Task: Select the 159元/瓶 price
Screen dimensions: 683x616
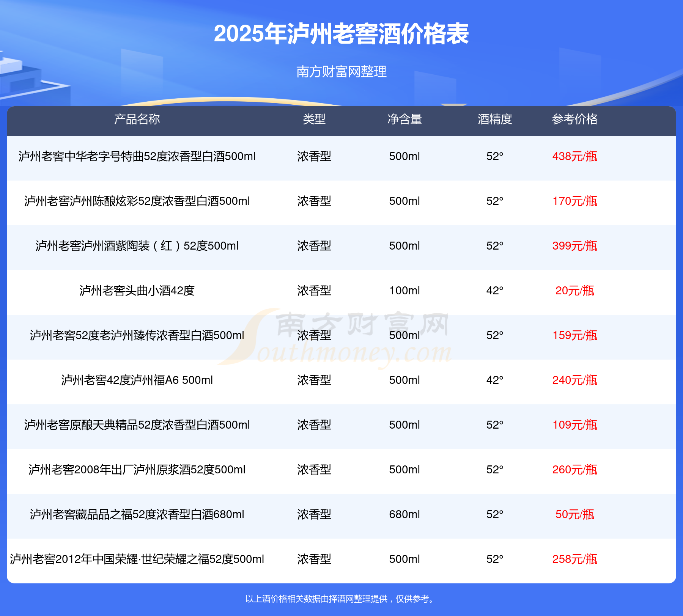Action: [x=575, y=335]
